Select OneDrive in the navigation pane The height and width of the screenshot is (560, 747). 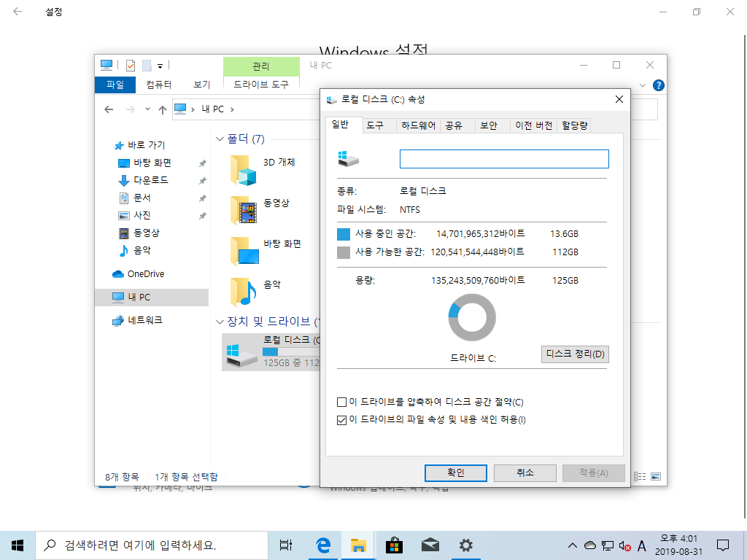click(x=138, y=274)
